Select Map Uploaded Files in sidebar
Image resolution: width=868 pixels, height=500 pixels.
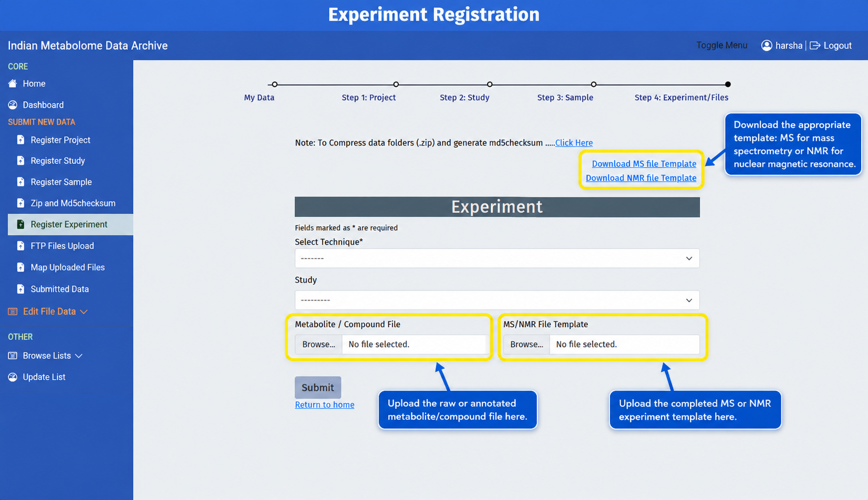67,267
